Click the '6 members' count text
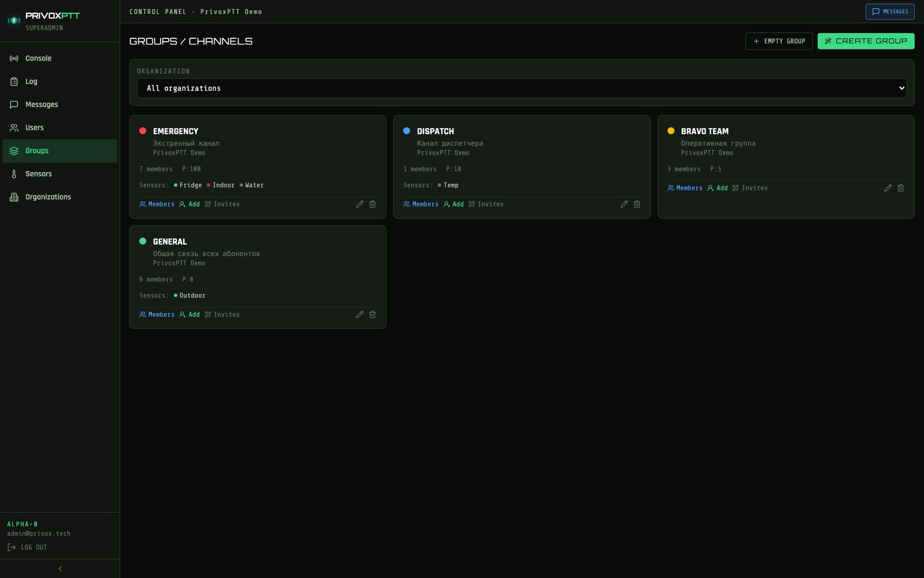Viewport: 924px width, 578px height. 156,279
